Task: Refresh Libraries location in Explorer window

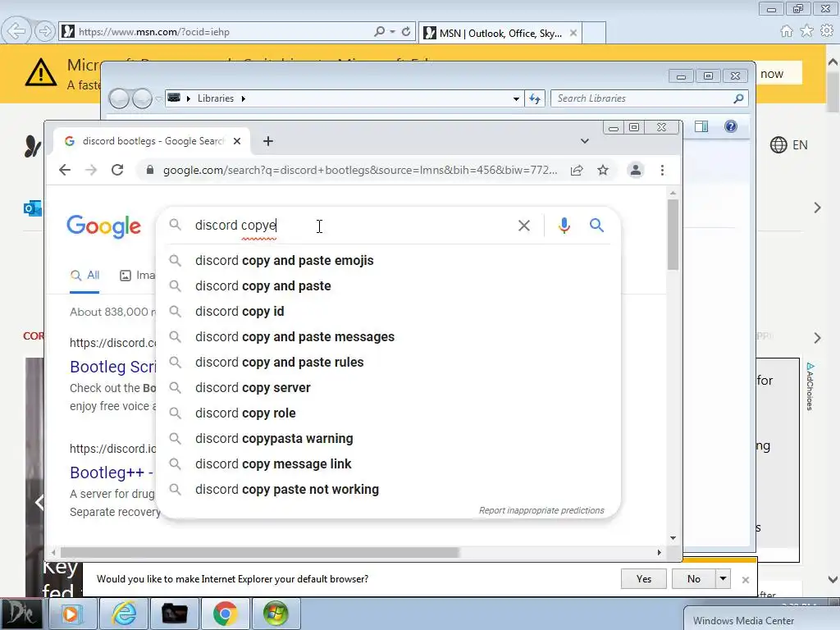Action: pyautogui.click(x=535, y=98)
